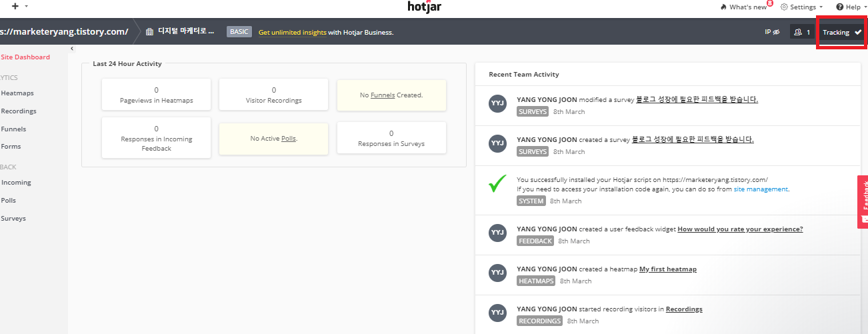Open the Settings menu
This screenshot has height=334, width=868.
click(x=801, y=7)
